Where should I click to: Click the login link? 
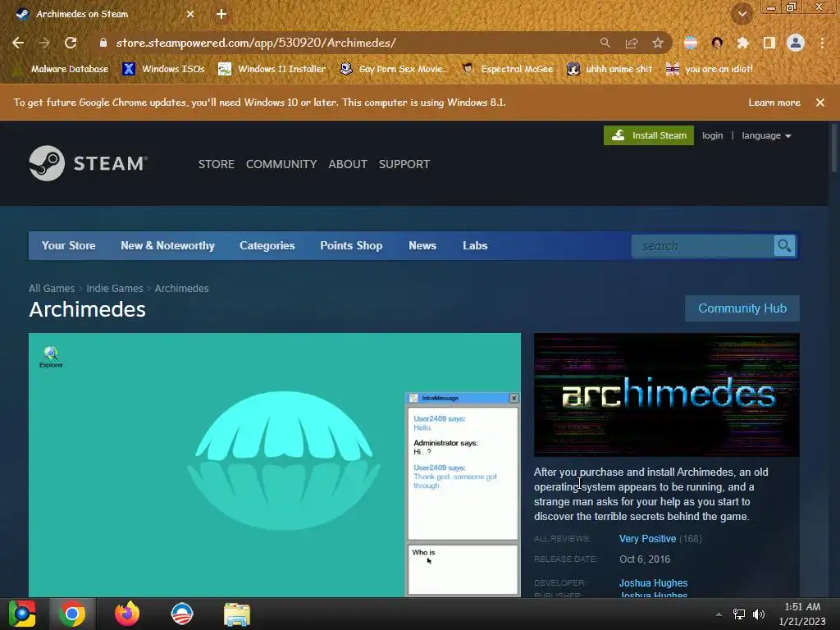point(713,135)
